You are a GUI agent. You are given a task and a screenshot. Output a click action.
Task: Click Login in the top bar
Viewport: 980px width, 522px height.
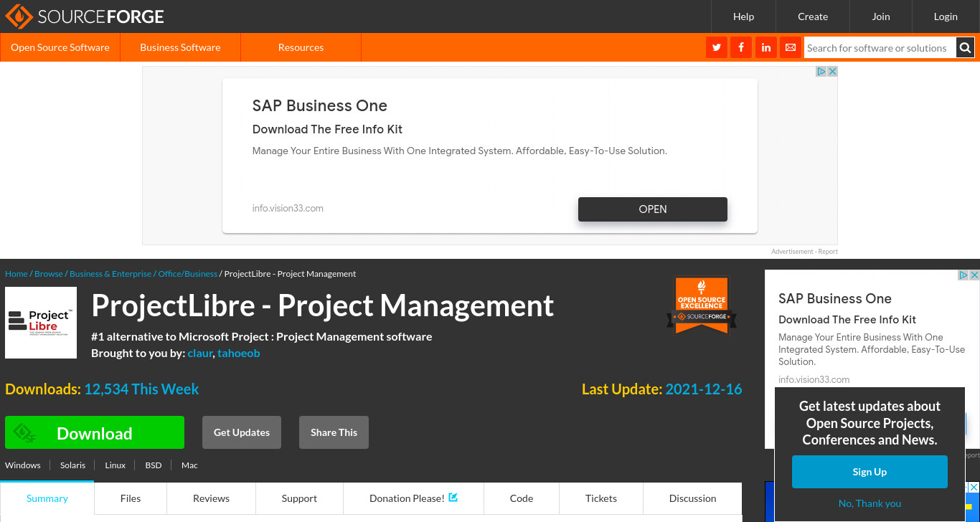(x=946, y=16)
